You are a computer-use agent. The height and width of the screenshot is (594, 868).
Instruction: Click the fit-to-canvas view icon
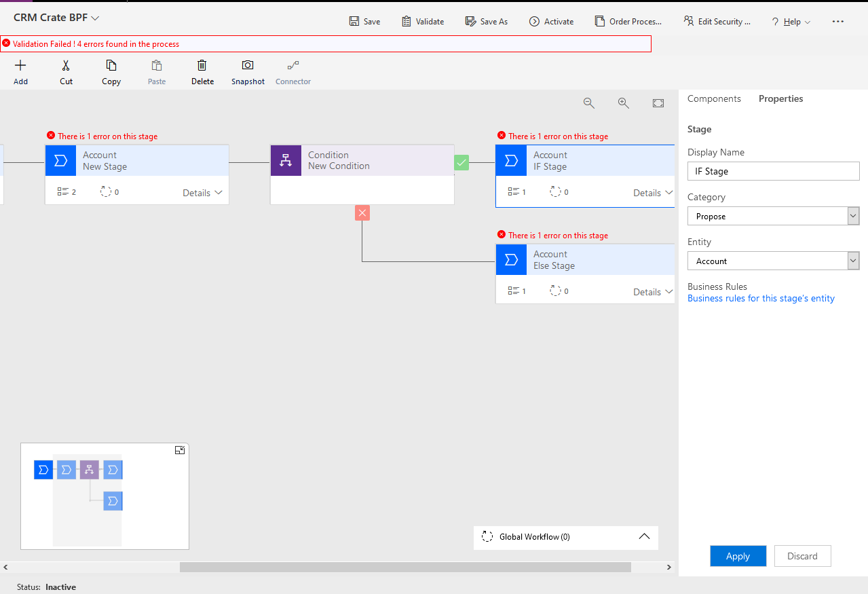(658, 103)
